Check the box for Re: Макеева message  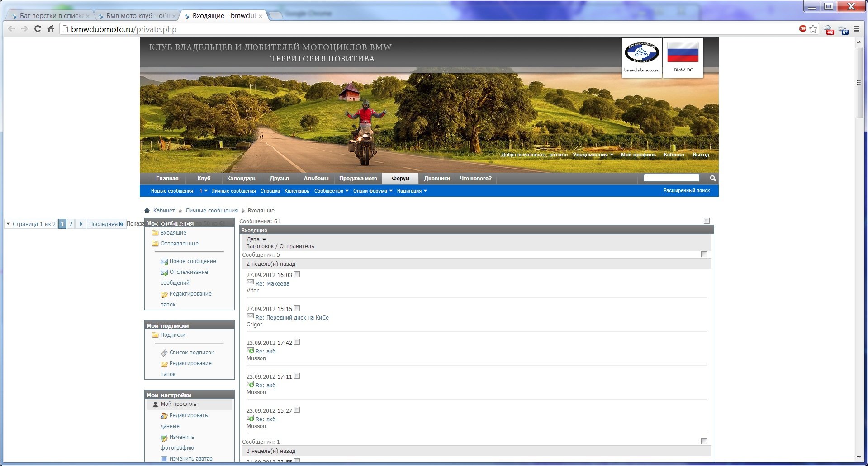[297, 274]
